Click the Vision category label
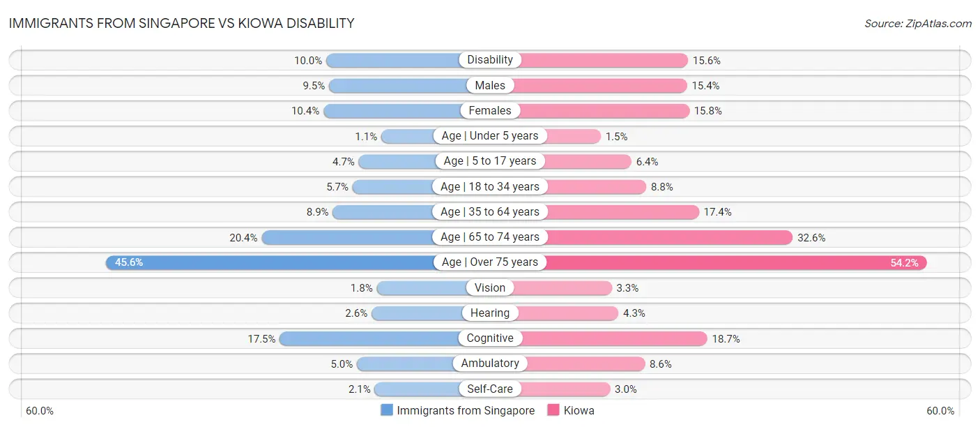 [x=490, y=287]
